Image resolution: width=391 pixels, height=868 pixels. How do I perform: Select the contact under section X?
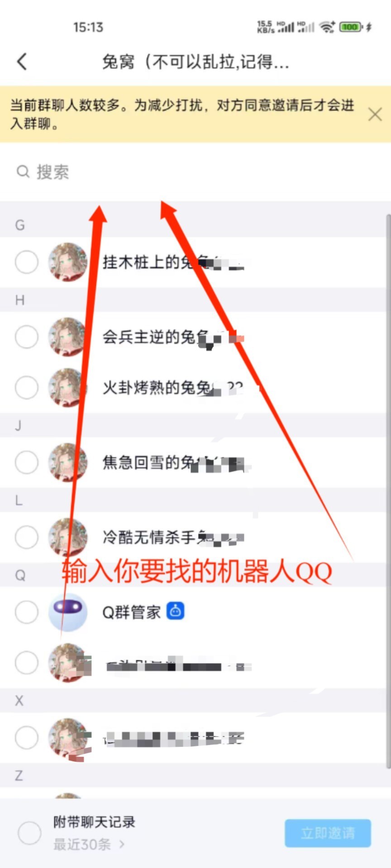click(x=27, y=738)
